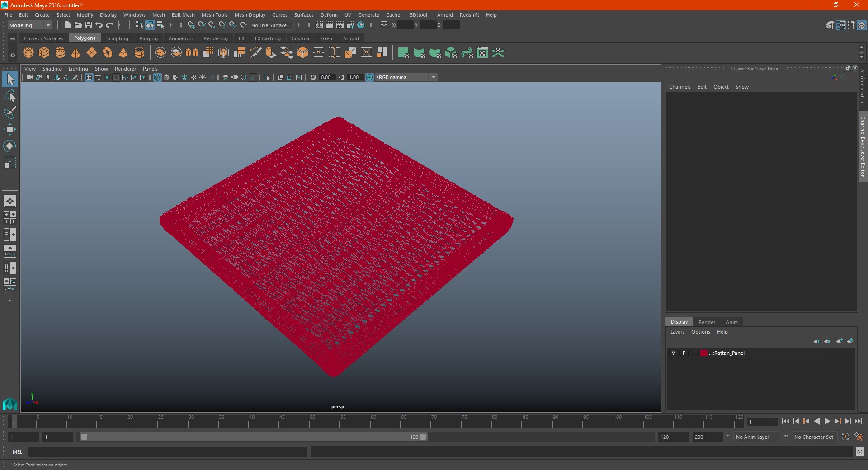The width and height of the screenshot is (868, 470).
Task: Create a polygon pyramid from the shelf
Action: click(x=123, y=53)
